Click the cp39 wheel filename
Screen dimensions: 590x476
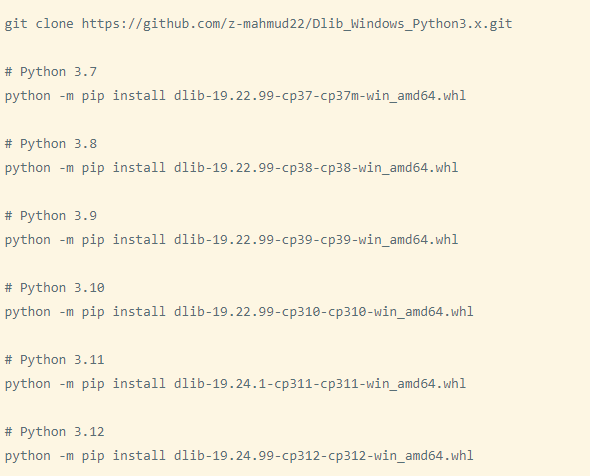316,240
